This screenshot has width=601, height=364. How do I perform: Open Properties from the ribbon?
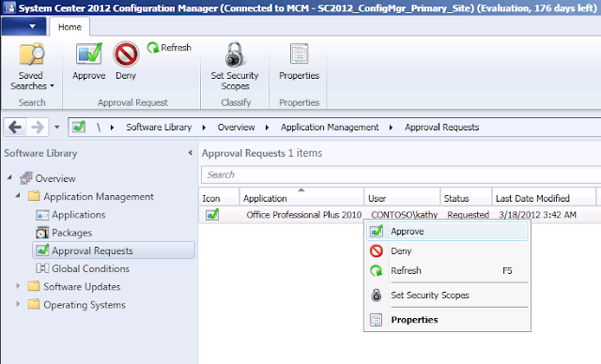pyautogui.click(x=299, y=61)
